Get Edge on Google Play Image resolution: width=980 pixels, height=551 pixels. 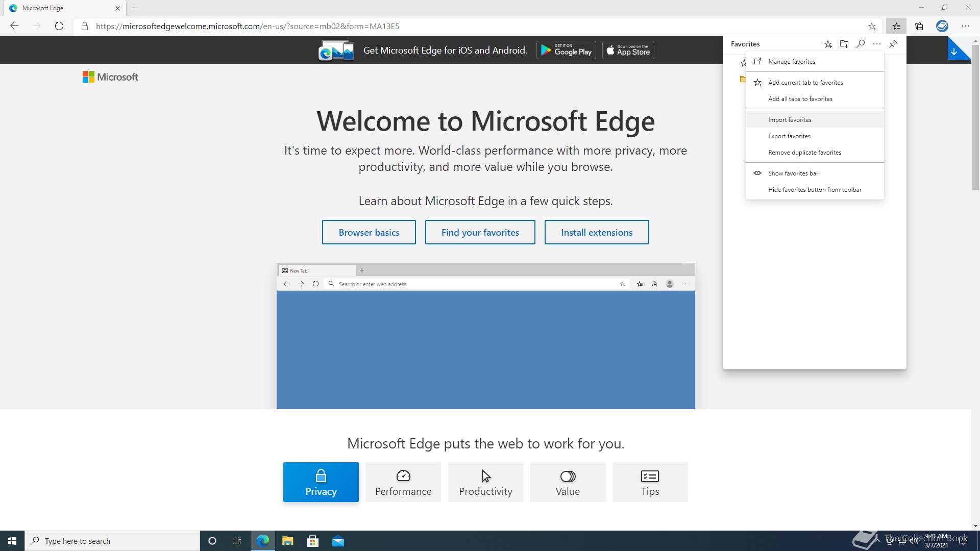click(x=566, y=50)
